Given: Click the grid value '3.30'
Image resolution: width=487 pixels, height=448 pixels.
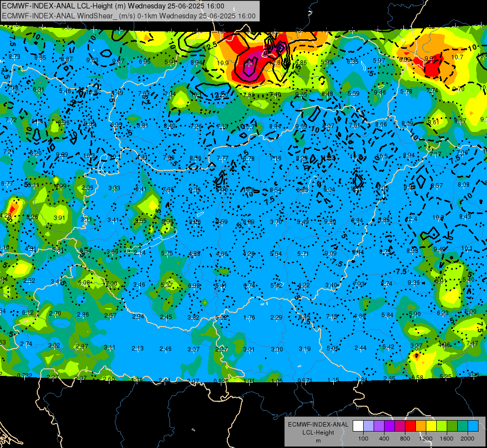Looking at the screenshot, I should 277,349.
